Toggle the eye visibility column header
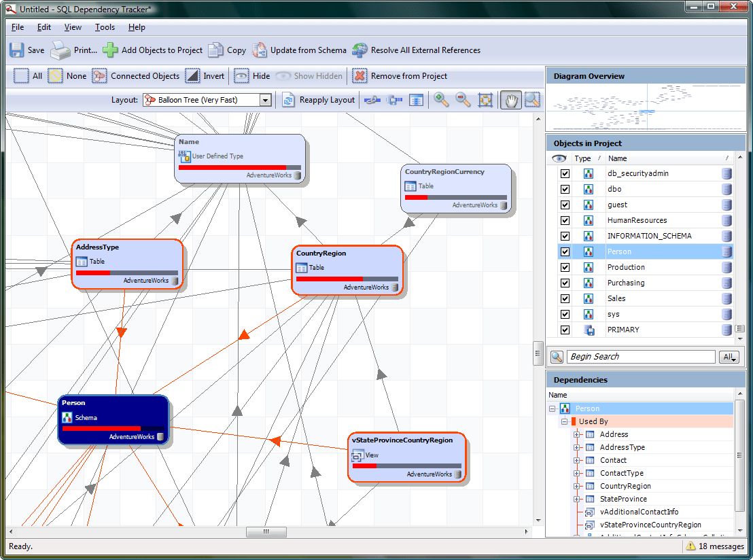 pos(558,158)
